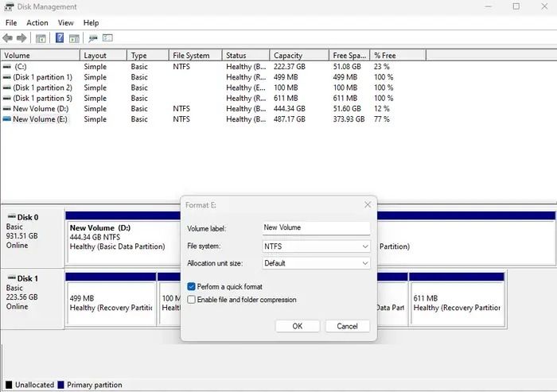Click the blue Help toolbar icon
The image size is (557, 392).
[x=60, y=38]
